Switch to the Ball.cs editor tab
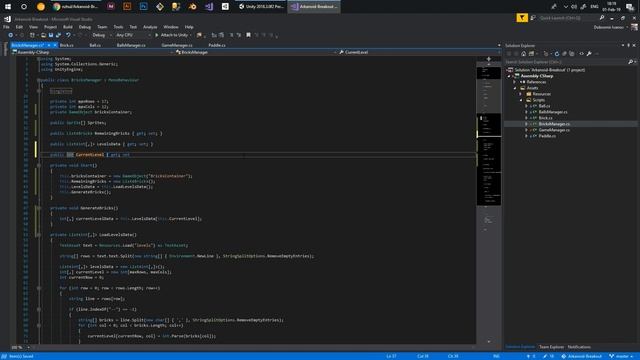 click(x=95, y=45)
